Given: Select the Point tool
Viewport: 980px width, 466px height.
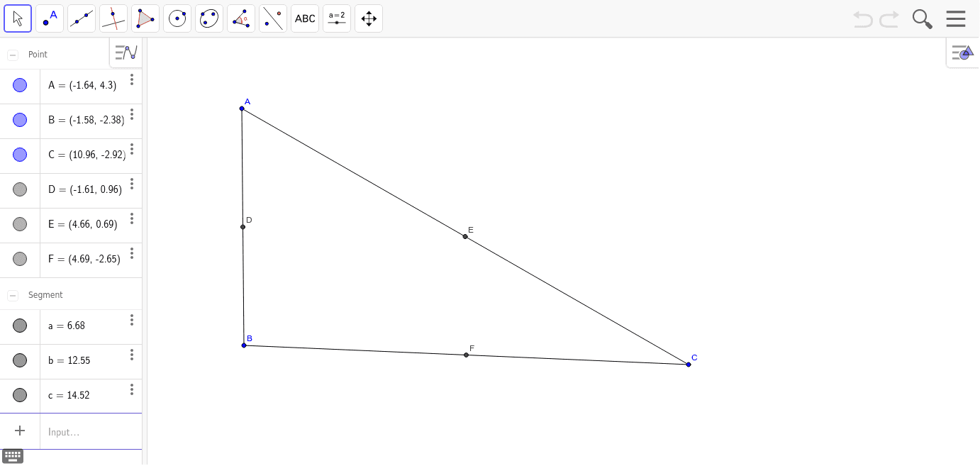Looking at the screenshot, I should (50, 18).
